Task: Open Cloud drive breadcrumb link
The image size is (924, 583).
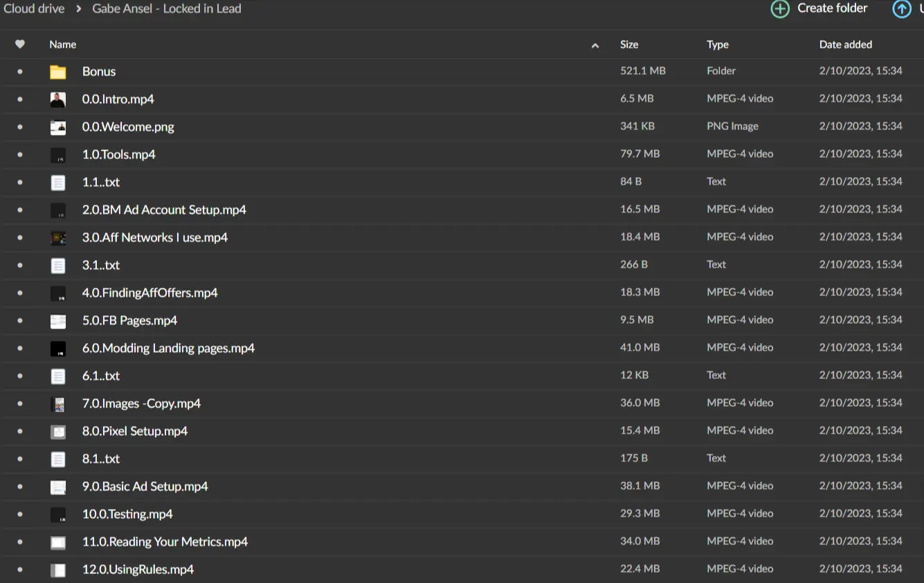Action: 34,9
